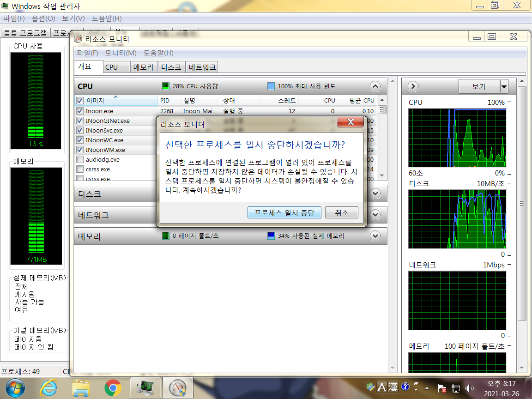532x399 pixels.
Task: Click IME help question mark icon
Action: click(x=405, y=387)
